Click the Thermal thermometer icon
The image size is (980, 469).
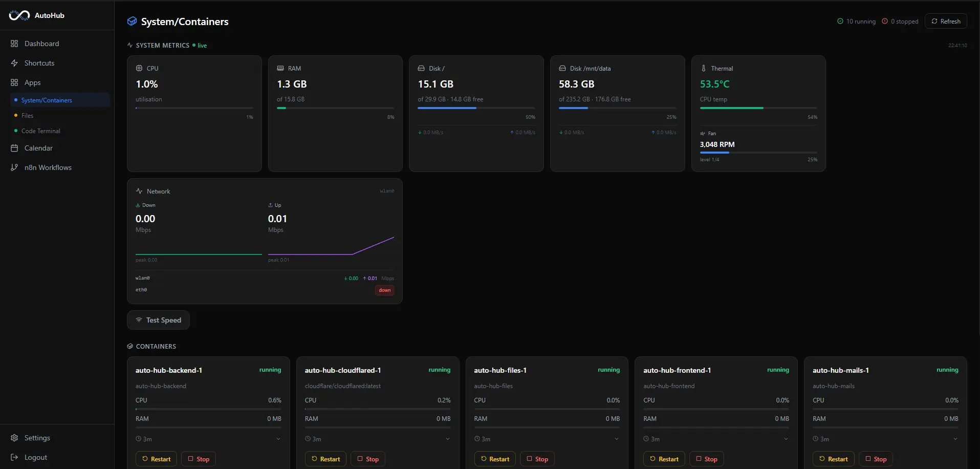click(704, 68)
